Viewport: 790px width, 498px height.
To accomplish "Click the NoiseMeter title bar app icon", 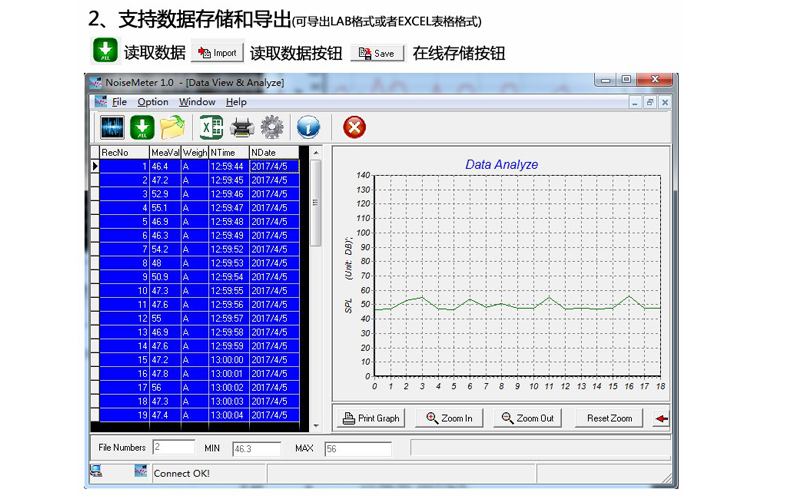I will 95,82.
